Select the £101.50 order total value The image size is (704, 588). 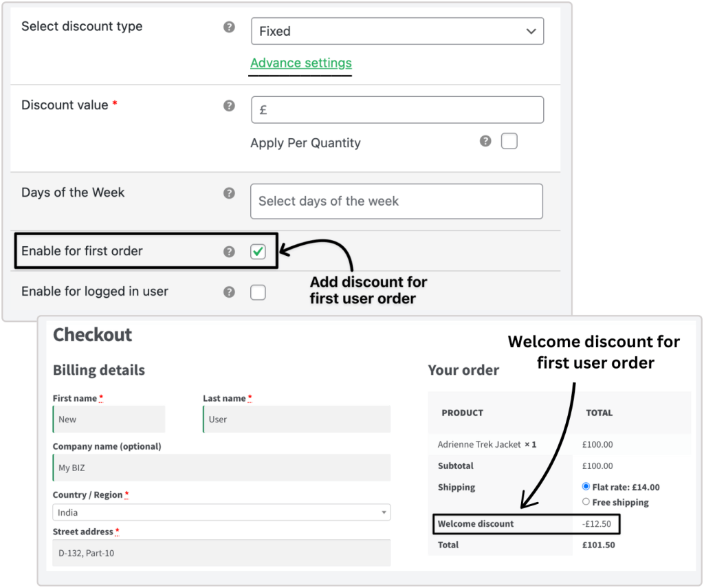pyautogui.click(x=599, y=545)
